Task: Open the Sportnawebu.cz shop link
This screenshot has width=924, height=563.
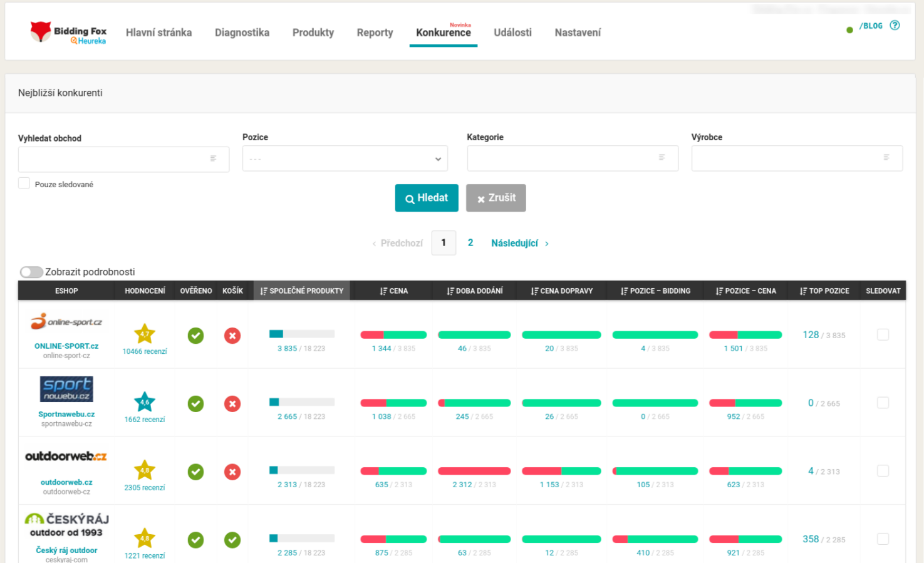Action: [x=66, y=414]
